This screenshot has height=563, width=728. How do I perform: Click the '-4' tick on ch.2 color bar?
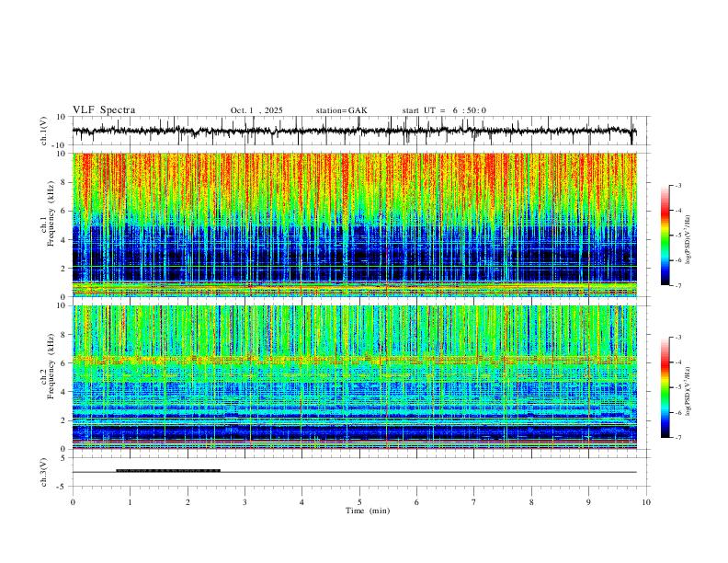[678, 362]
